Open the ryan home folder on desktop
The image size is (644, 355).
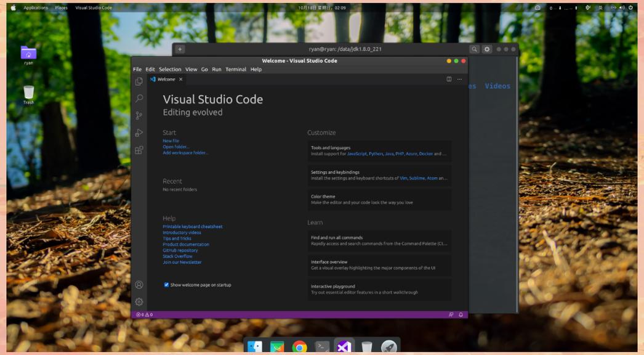click(28, 55)
